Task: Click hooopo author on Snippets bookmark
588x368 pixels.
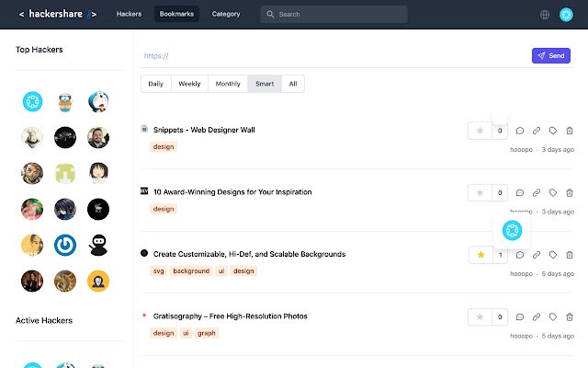Action: click(x=521, y=149)
